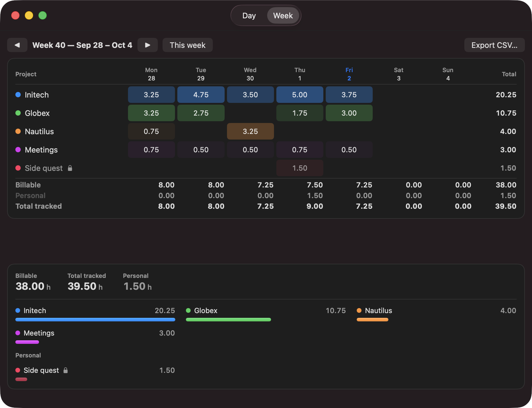The width and height of the screenshot is (532, 408).
Task: Click Side quest red dot in the table
Action: (x=18, y=168)
